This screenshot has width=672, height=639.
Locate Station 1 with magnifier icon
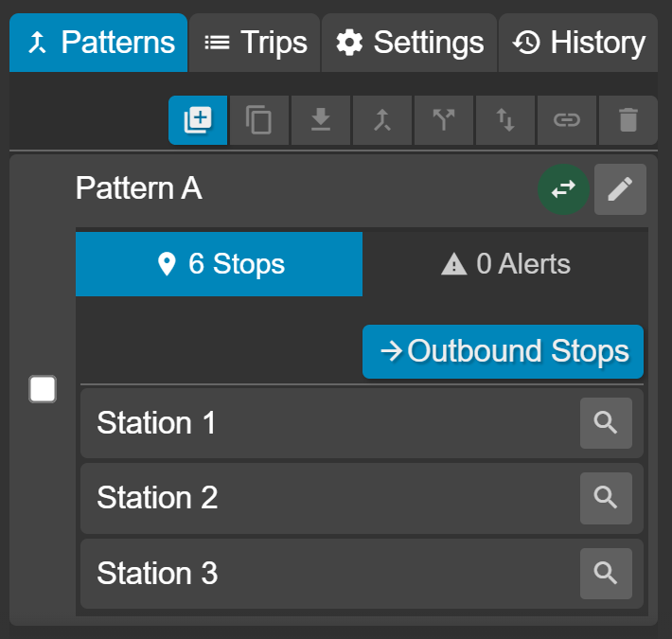(606, 423)
